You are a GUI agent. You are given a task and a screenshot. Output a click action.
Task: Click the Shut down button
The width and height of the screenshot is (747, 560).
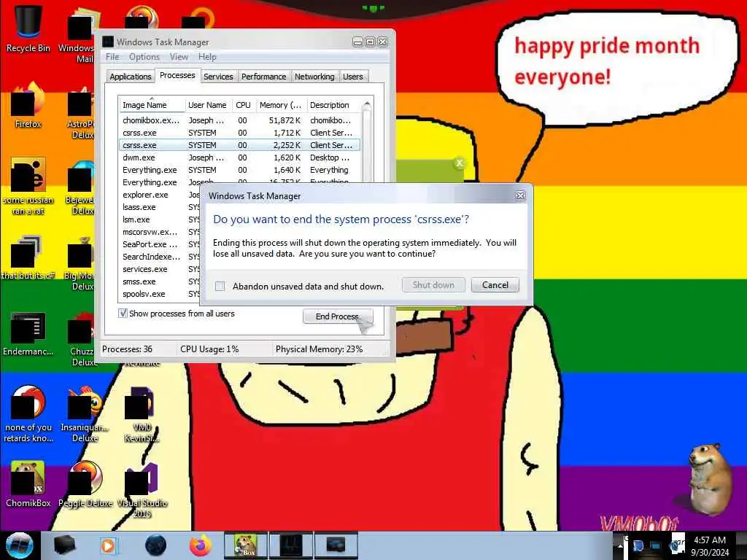pyautogui.click(x=433, y=285)
